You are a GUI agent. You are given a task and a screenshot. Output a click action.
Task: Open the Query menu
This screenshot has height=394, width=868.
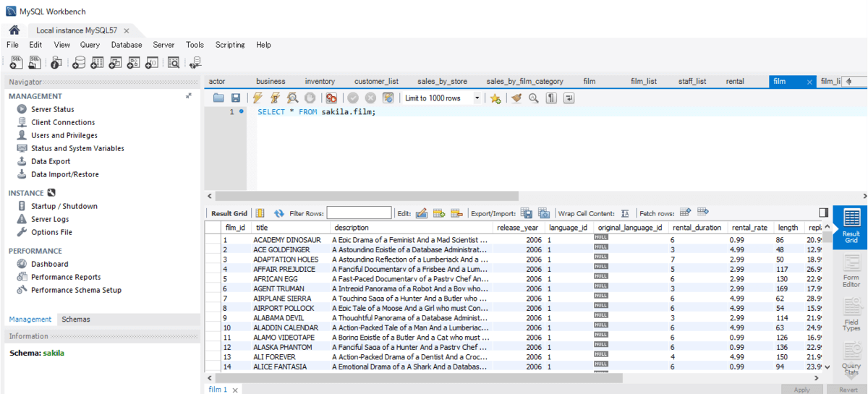(x=90, y=45)
